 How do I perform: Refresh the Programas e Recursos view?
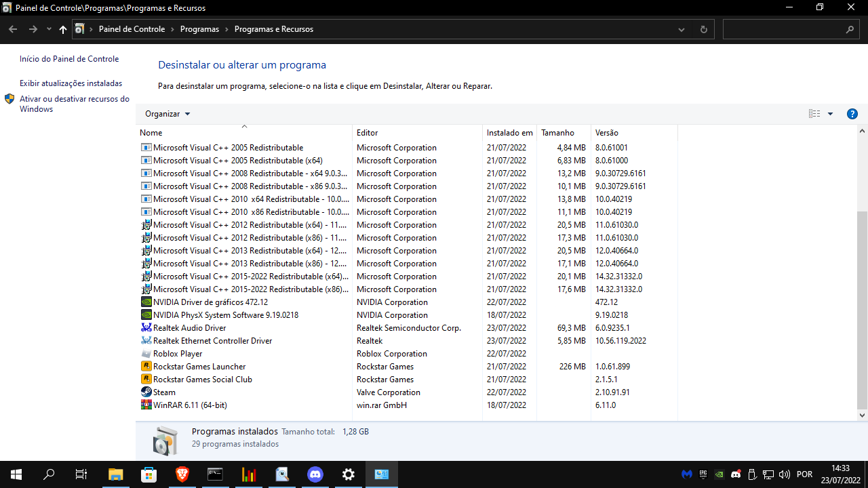(x=703, y=30)
